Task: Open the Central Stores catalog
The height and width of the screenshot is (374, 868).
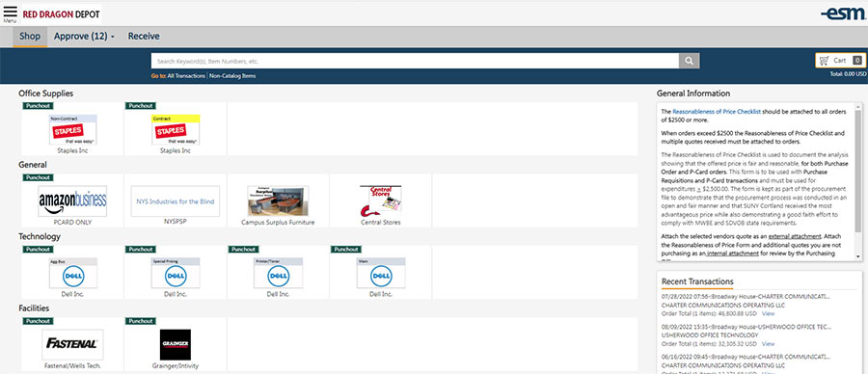Action: coord(380,200)
